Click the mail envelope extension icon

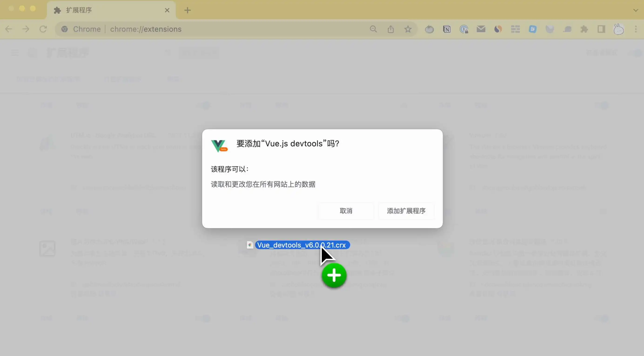tap(481, 29)
